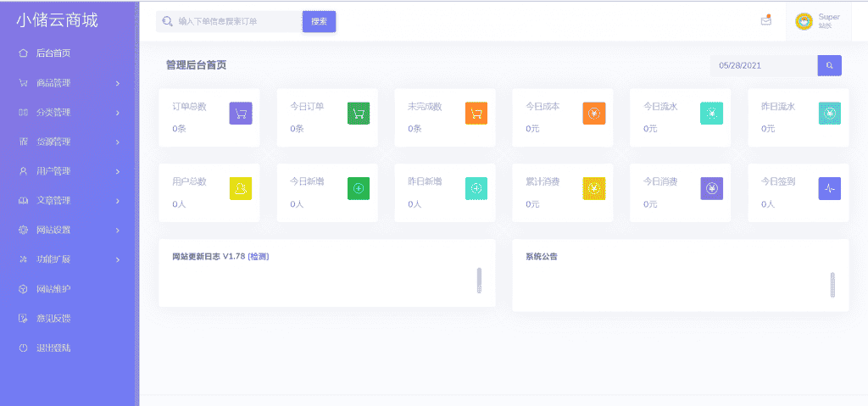Viewport: 868px width, 406px height.
Task: Expand the 商品管理 sidebar menu
Action: pos(68,83)
